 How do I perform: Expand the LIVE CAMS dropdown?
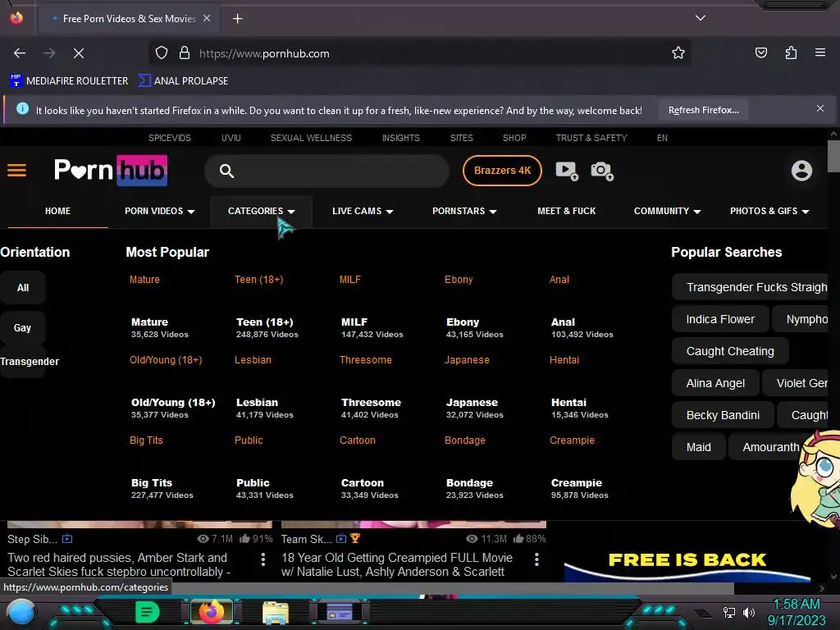(x=363, y=211)
